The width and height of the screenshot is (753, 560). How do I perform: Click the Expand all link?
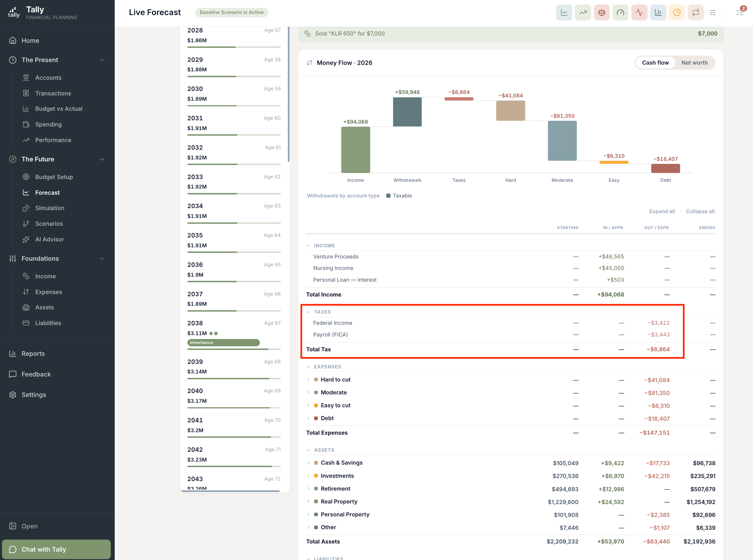pos(662,211)
